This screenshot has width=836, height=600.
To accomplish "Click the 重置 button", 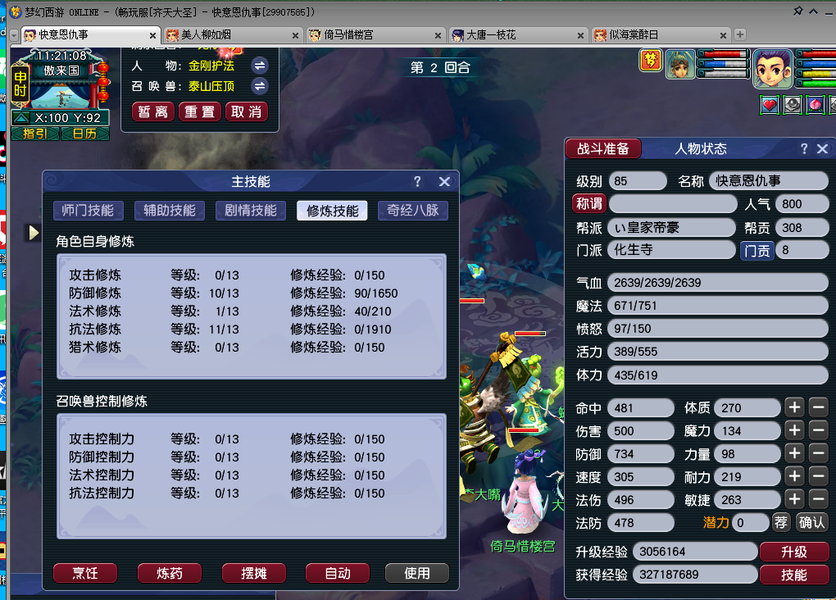I will [200, 112].
